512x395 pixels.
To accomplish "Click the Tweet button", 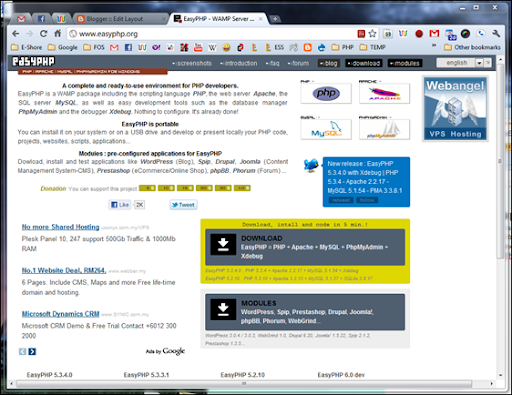I will coord(183,205).
